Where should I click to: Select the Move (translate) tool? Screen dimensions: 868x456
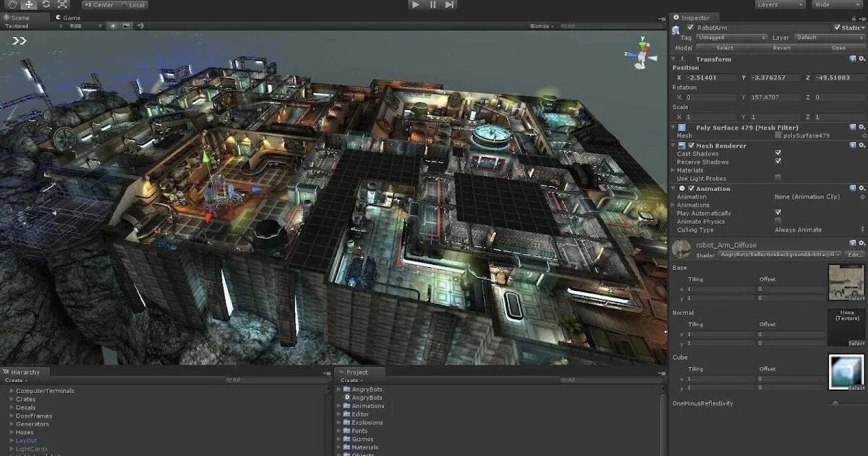[x=30, y=4]
